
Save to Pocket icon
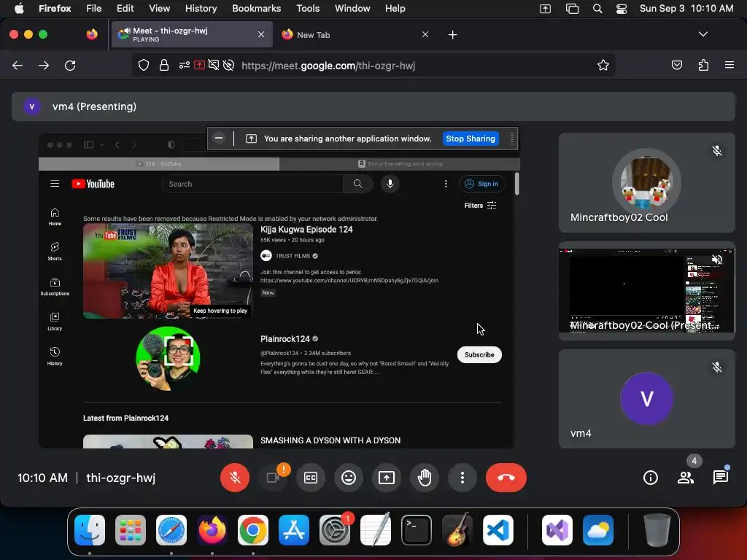(676, 65)
